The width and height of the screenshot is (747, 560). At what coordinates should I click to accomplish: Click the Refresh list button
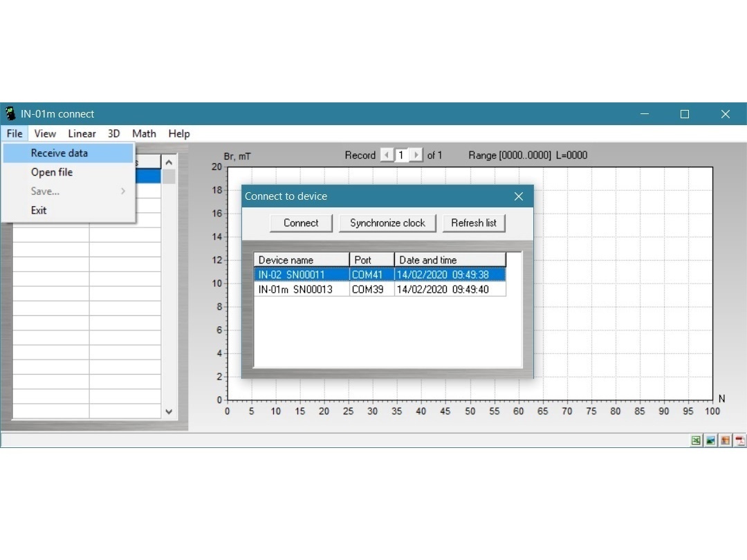[474, 223]
